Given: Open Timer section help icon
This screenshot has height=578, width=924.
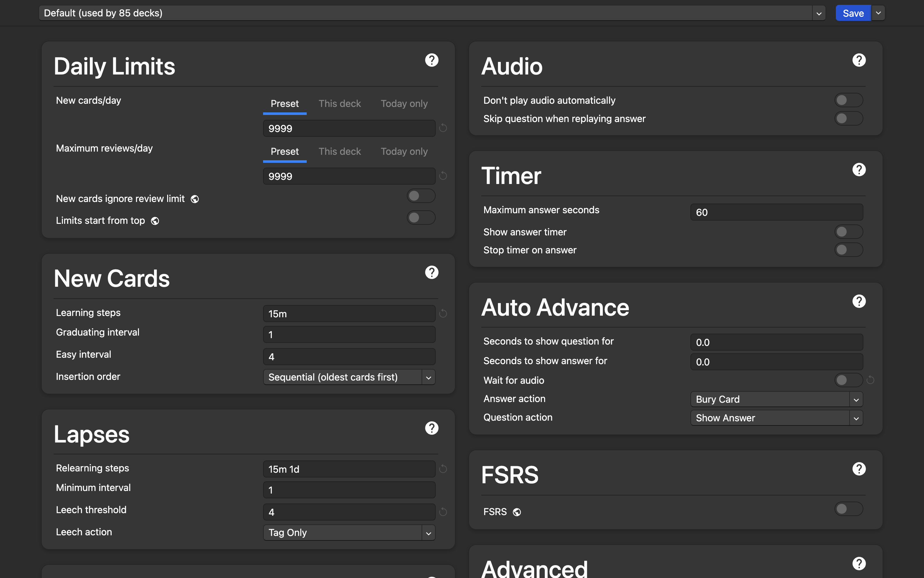Looking at the screenshot, I should coord(859,169).
